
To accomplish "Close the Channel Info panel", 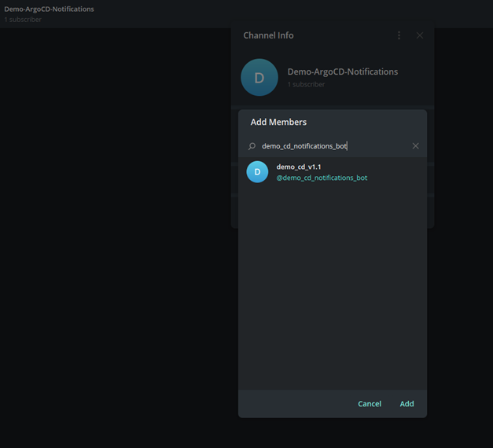I will (419, 35).
